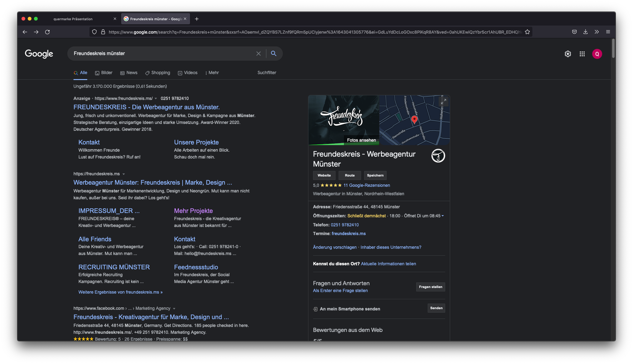Viewport: 633px width, 364px height.
Task: Open dropdown next to https://freundeskreis.ms
Action: pos(124,174)
